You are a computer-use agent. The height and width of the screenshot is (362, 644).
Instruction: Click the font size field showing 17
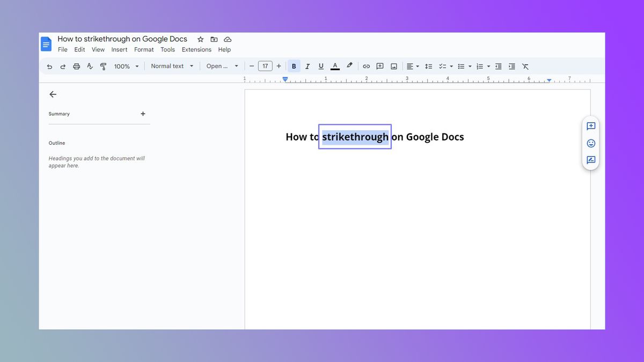(x=265, y=67)
